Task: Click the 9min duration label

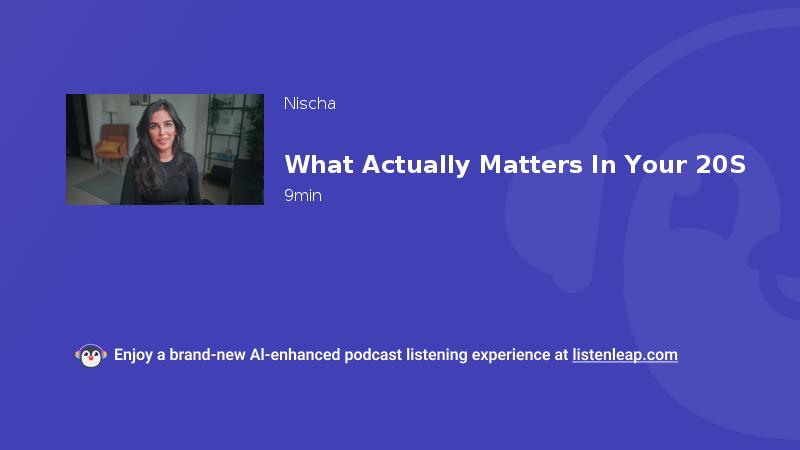Action: point(303,195)
